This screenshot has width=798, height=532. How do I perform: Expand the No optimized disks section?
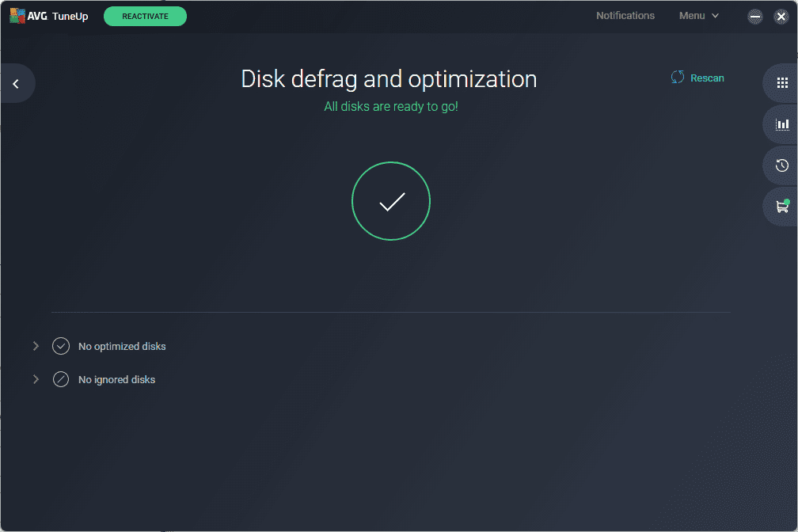tap(36, 346)
